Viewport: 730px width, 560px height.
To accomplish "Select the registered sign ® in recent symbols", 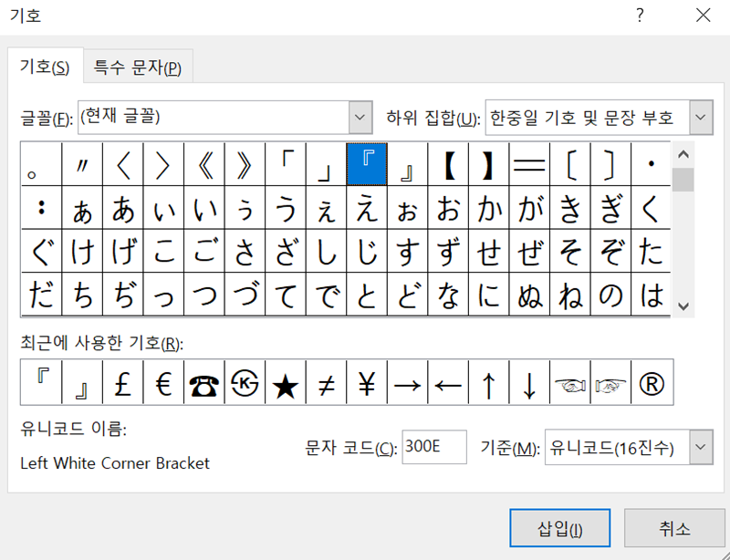I will tap(652, 382).
